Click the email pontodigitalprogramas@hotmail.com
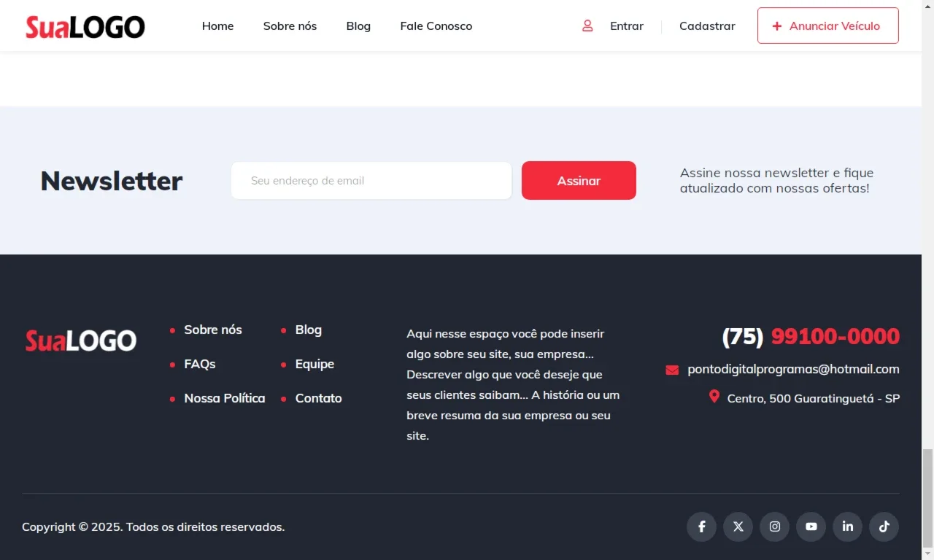Viewport: 934px width, 560px height. (793, 369)
